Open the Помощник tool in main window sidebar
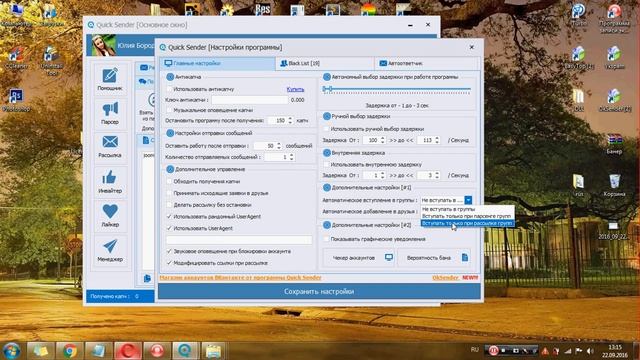The width and height of the screenshot is (640, 360). coord(110,79)
